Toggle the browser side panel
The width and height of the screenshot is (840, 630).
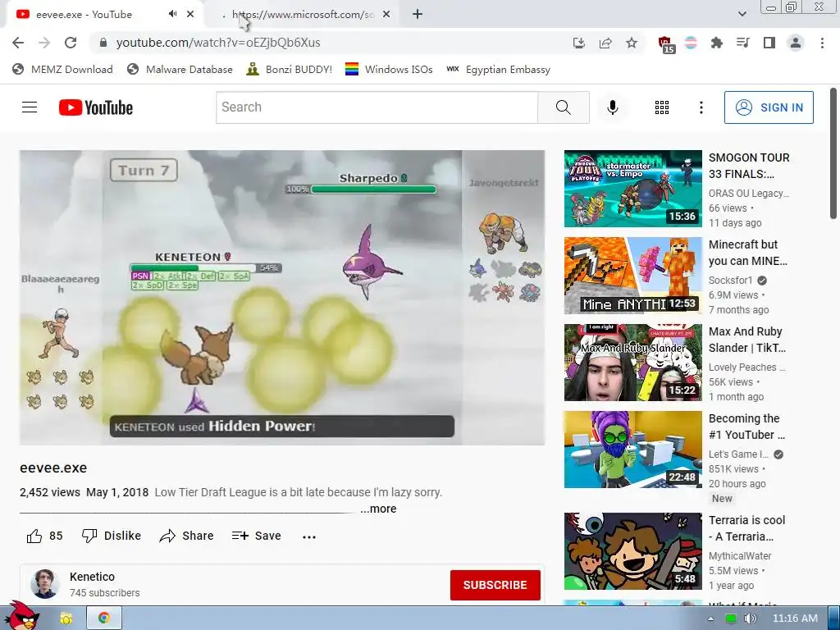point(769,43)
